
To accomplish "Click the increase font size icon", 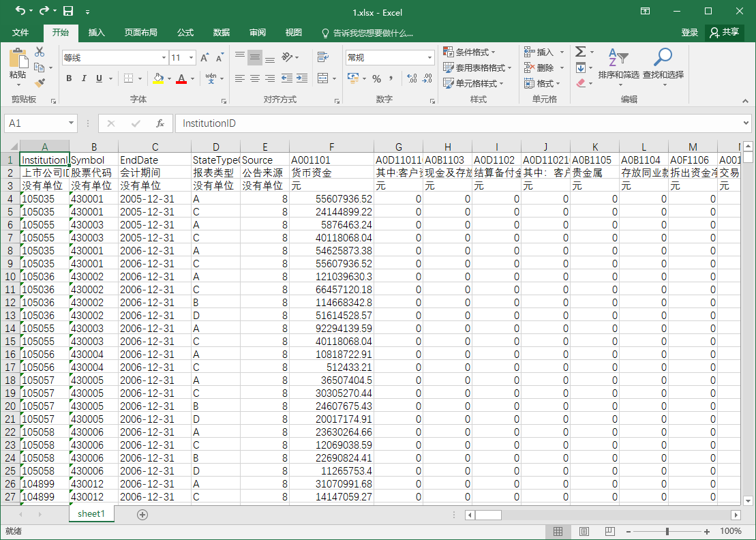I will pos(205,58).
